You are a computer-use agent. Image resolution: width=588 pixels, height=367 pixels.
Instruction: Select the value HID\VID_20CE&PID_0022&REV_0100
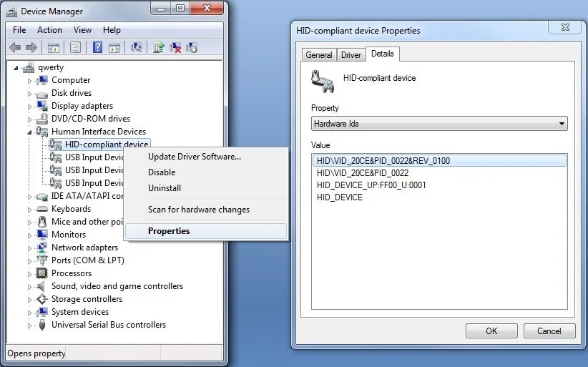coord(438,161)
